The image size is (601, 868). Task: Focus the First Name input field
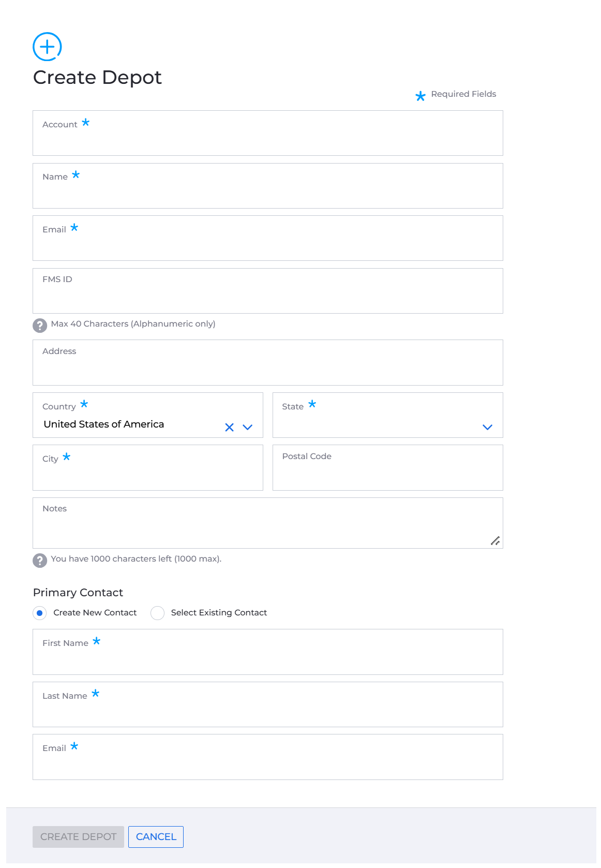[268, 652]
